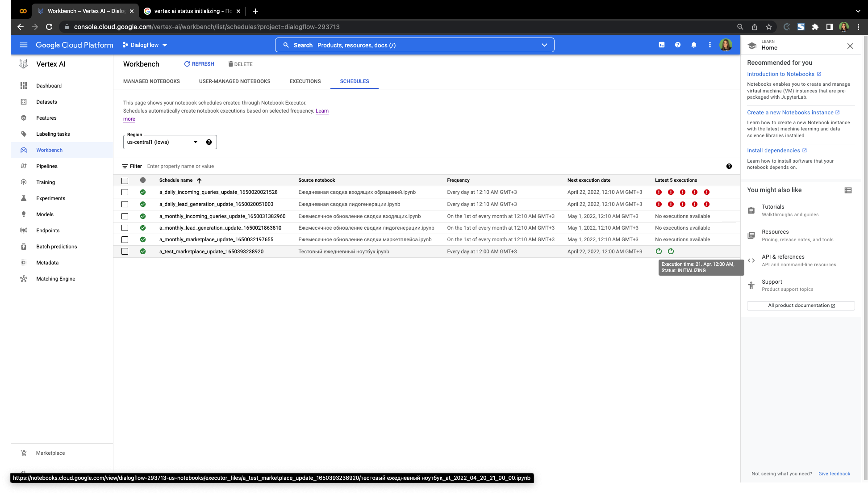Click first failed execution icon in top row

pyautogui.click(x=659, y=192)
